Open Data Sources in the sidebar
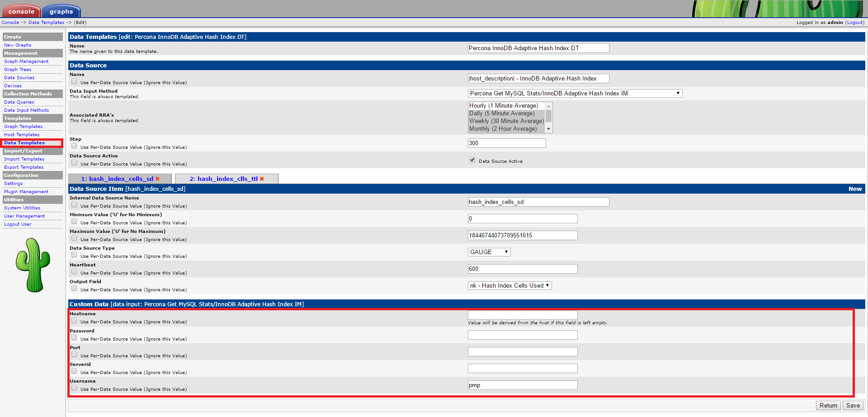The width and height of the screenshot is (868, 417). click(19, 78)
